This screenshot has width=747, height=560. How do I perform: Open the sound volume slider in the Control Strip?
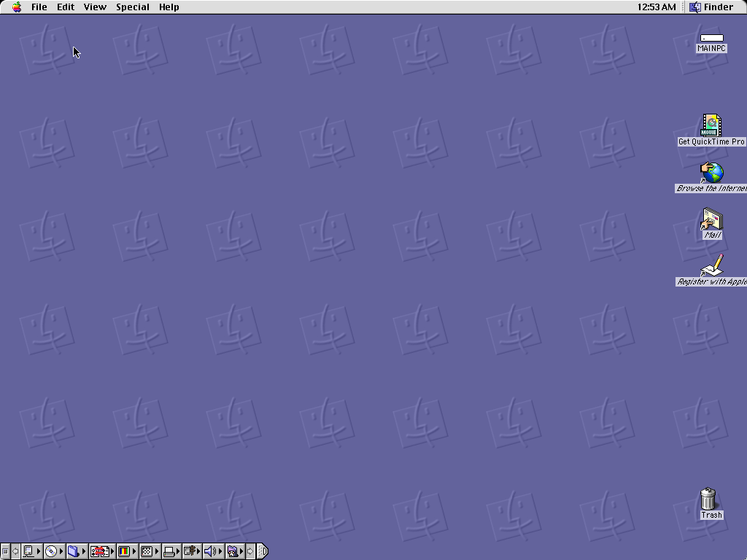pos(209,551)
